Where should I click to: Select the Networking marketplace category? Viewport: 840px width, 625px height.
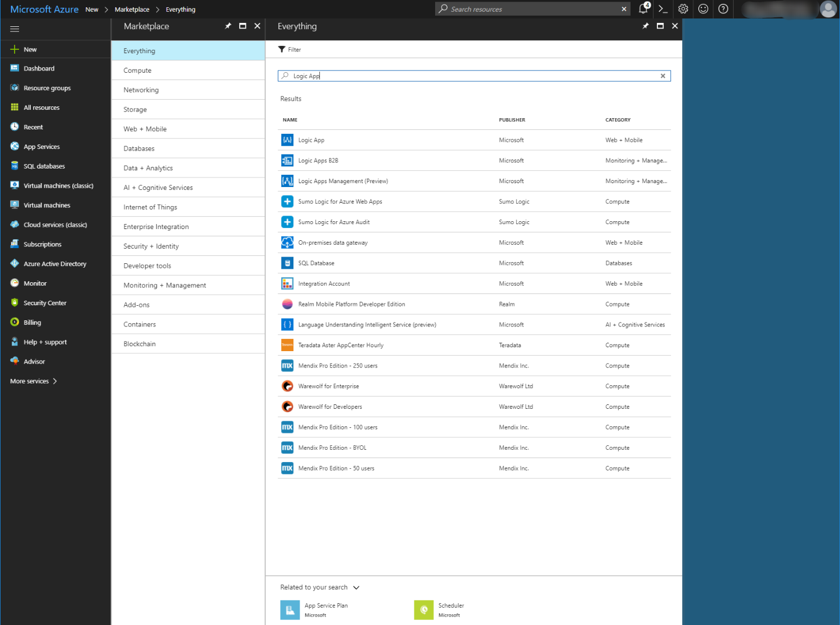(188, 90)
